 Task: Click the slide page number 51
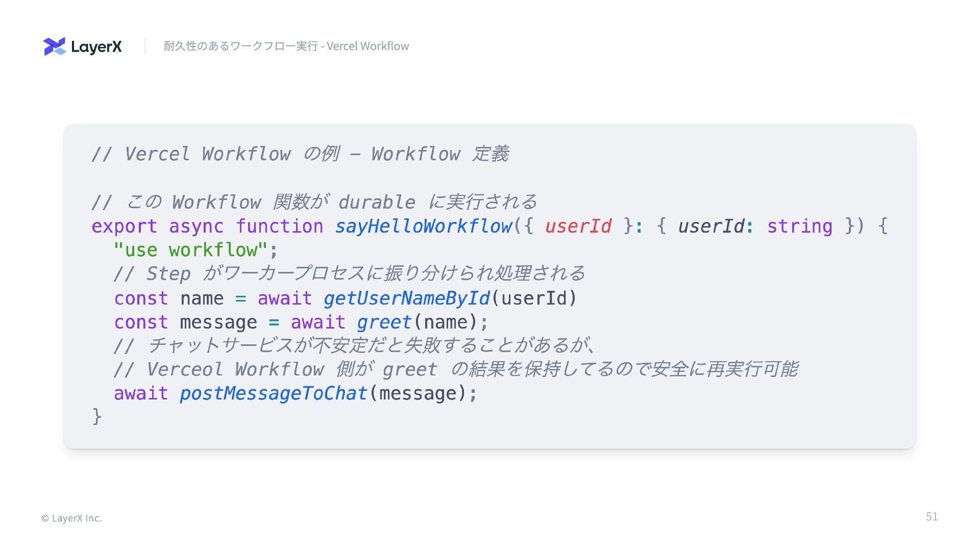tap(932, 516)
